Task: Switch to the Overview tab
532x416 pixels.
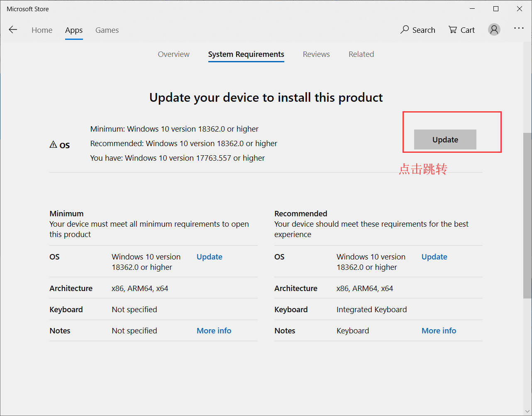Action: coord(173,54)
